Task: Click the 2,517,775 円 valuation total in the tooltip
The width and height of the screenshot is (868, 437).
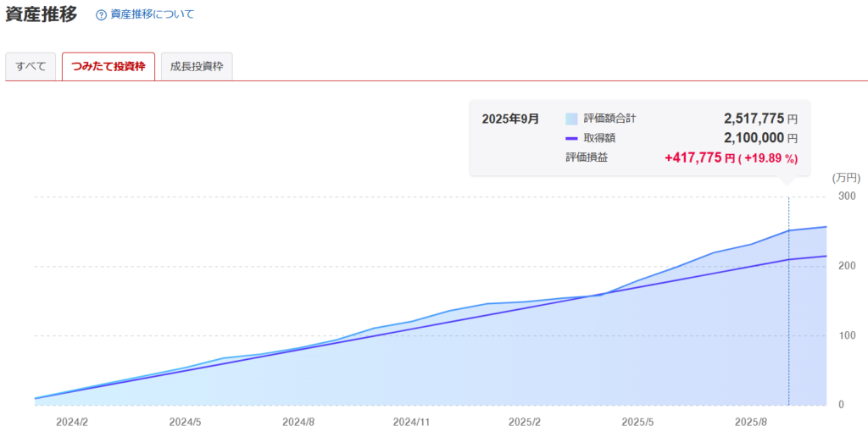Action: pos(759,119)
